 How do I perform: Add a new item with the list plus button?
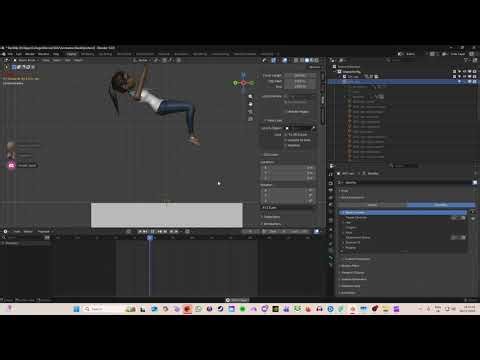tap(473, 212)
